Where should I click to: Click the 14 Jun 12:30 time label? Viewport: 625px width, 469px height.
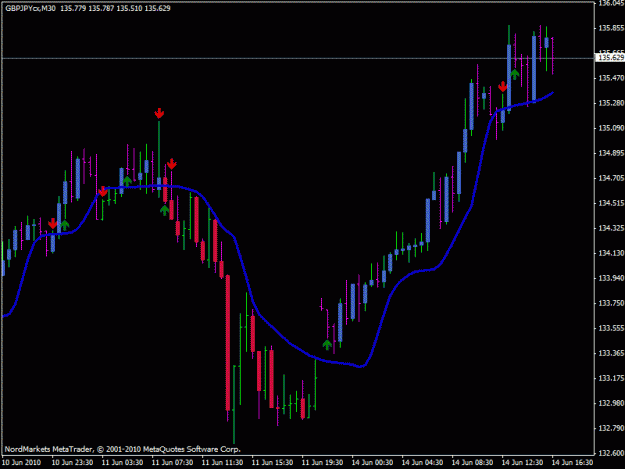coord(523,462)
